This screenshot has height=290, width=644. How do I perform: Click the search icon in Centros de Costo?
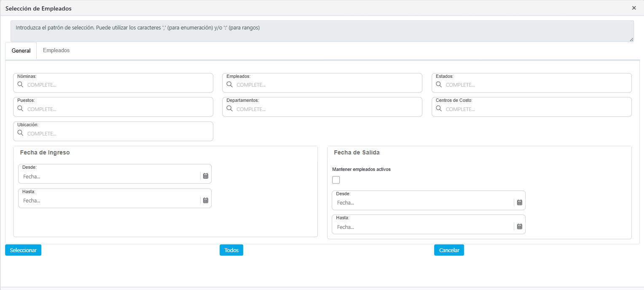[x=439, y=109]
